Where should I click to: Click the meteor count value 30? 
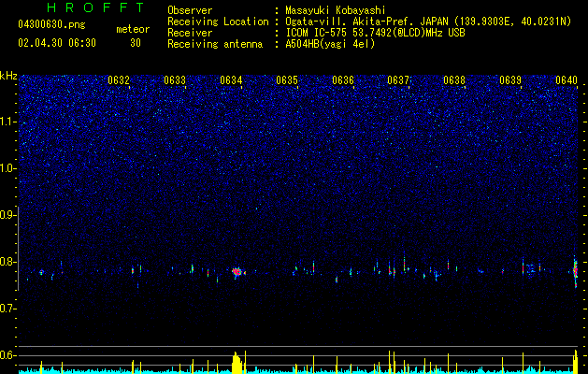pyautogui.click(x=136, y=43)
